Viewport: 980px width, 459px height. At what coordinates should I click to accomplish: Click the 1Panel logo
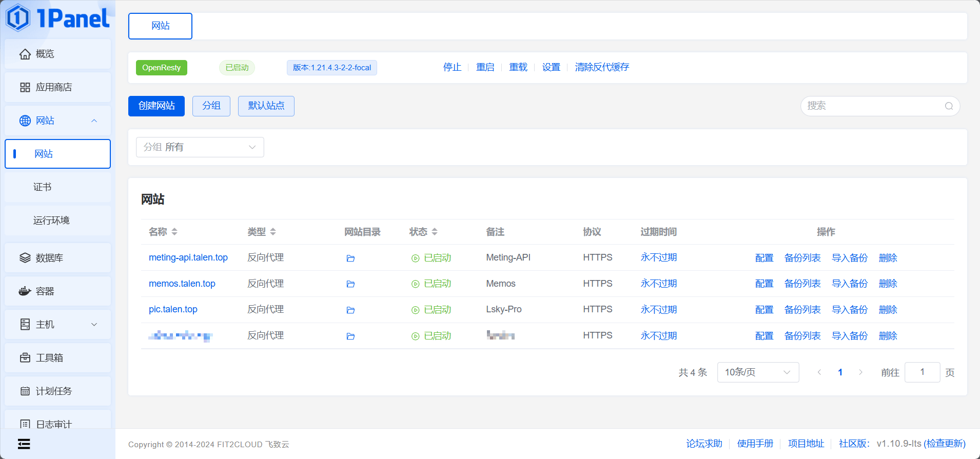pyautogui.click(x=57, y=18)
